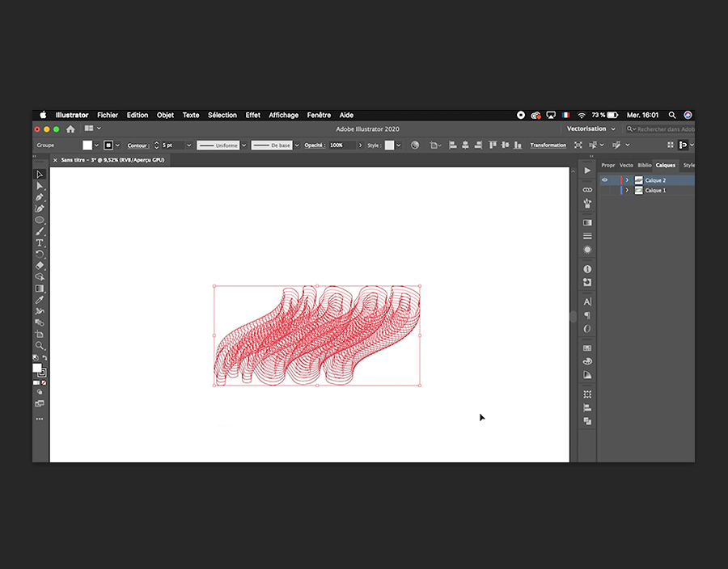Select the Selection (black arrow) tool
This screenshot has height=569, width=728.
pyautogui.click(x=40, y=175)
